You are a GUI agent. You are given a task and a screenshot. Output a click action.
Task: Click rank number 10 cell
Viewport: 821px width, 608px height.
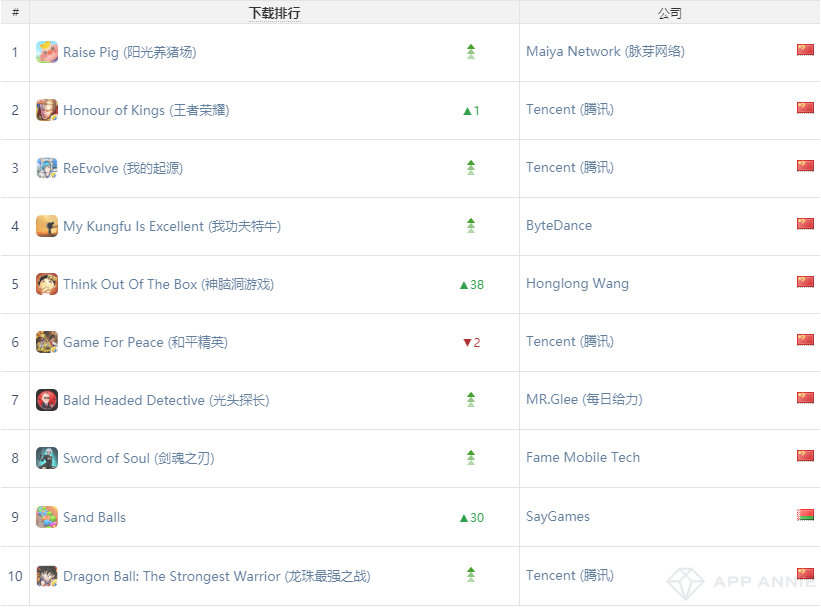tap(15, 576)
